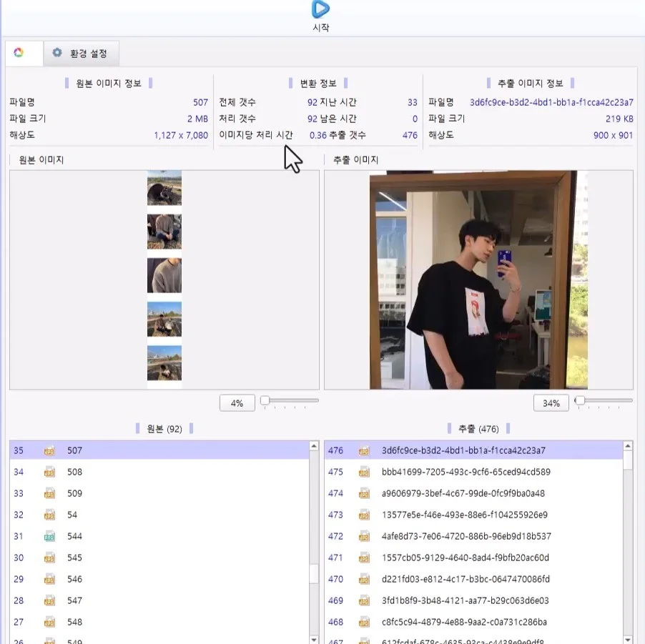Open the 환경 설정 tab
The width and height of the screenshot is (645, 644).
[81, 53]
